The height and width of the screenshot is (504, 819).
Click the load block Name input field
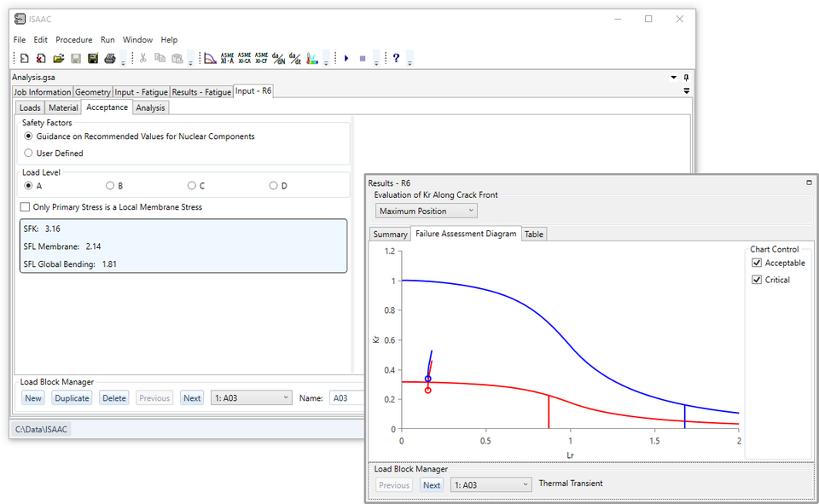click(346, 398)
